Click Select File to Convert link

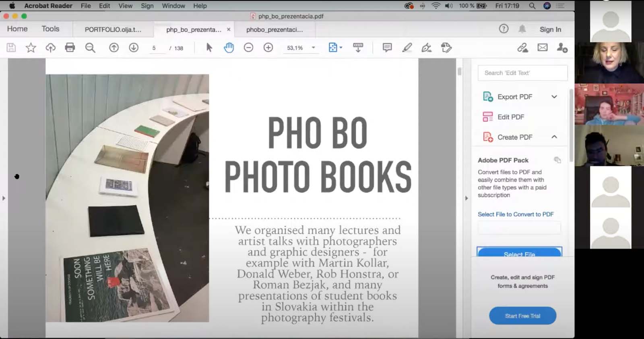click(516, 214)
